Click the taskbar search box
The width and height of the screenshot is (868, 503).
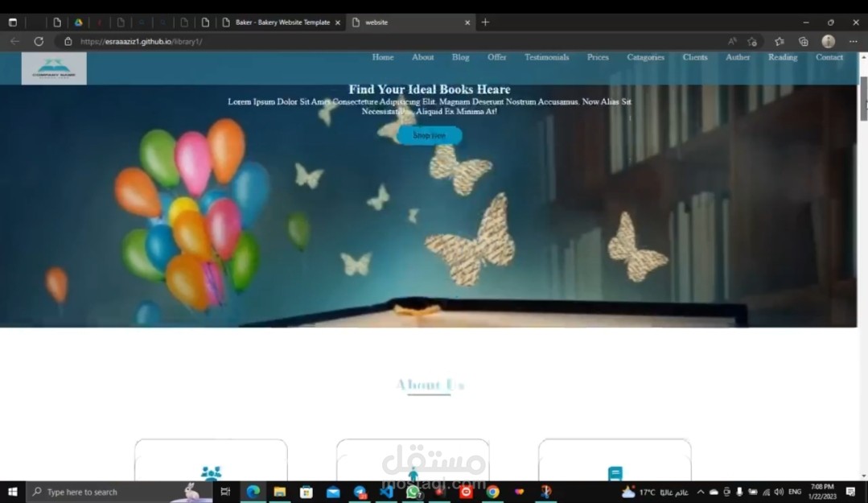[x=119, y=492]
